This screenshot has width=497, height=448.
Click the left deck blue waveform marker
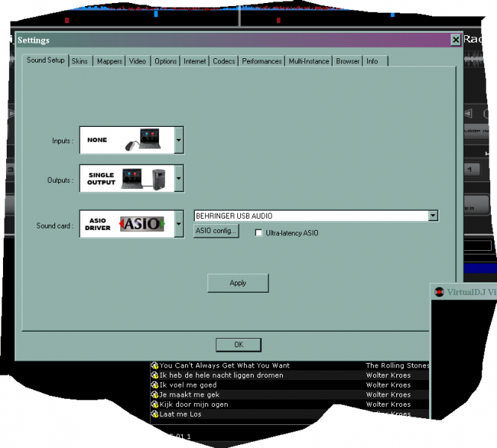pyautogui.click(x=156, y=14)
